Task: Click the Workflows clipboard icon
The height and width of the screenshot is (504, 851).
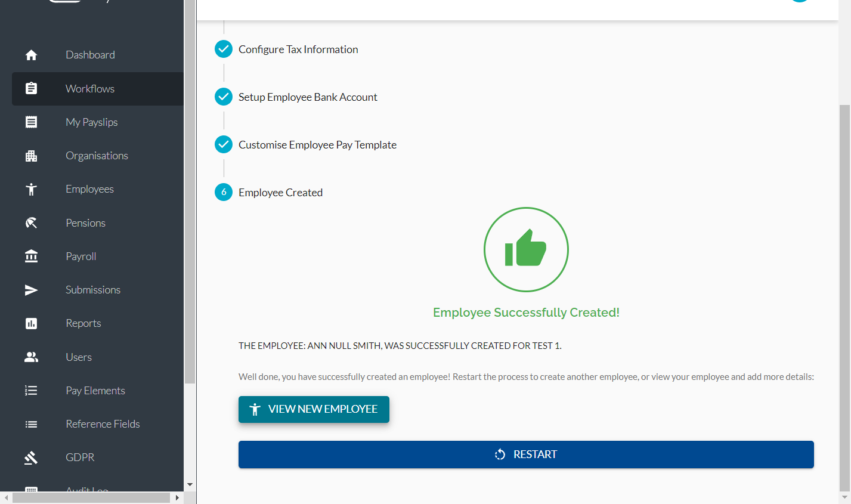Action: point(31,88)
